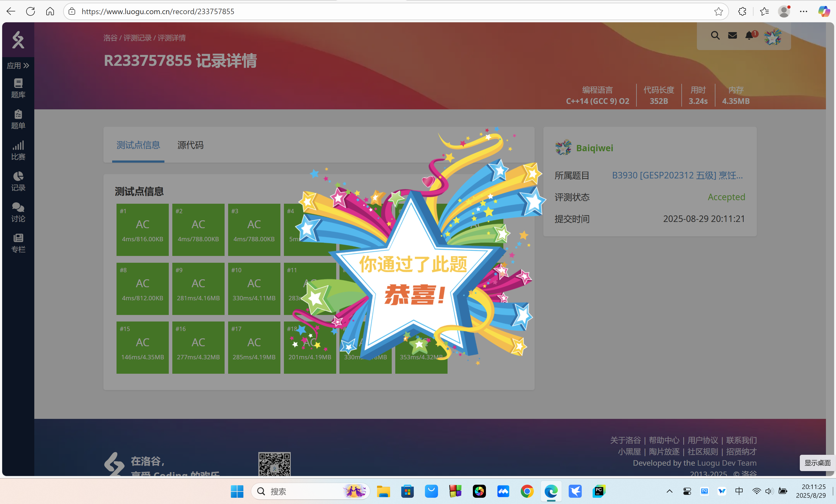
Task: Click the Luogu logo in sidebar
Action: [18, 40]
